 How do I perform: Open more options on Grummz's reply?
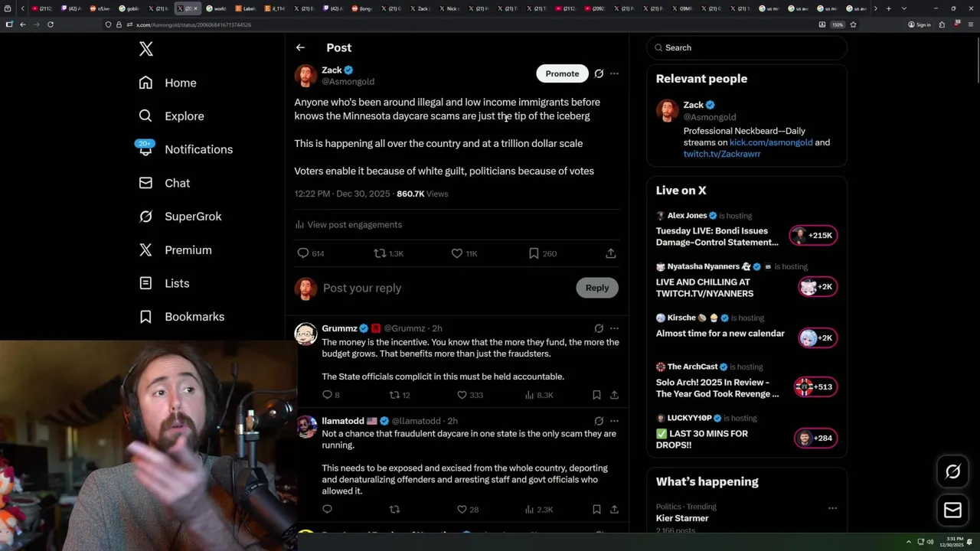pyautogui.click(x=614, y=328)
